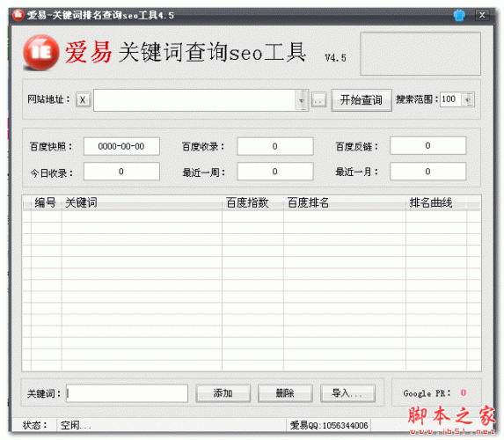504x440 pixels.
Task: Click the empty banner box at top right
Action: coord(420,54)
